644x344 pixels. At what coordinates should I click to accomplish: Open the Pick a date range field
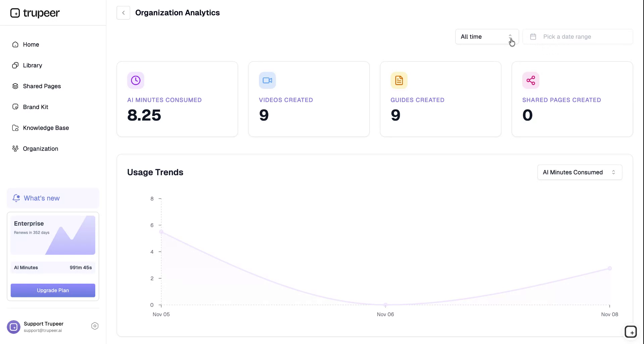pos(577,37)
